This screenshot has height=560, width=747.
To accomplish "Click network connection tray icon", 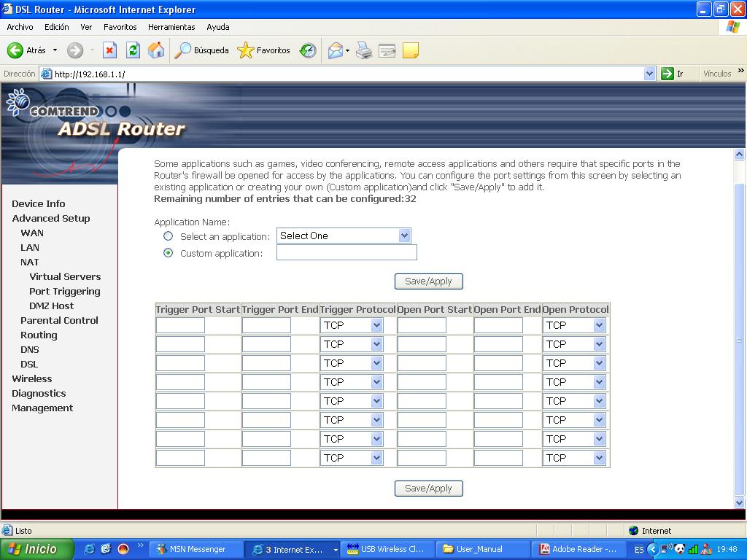I will click(666, 549).
